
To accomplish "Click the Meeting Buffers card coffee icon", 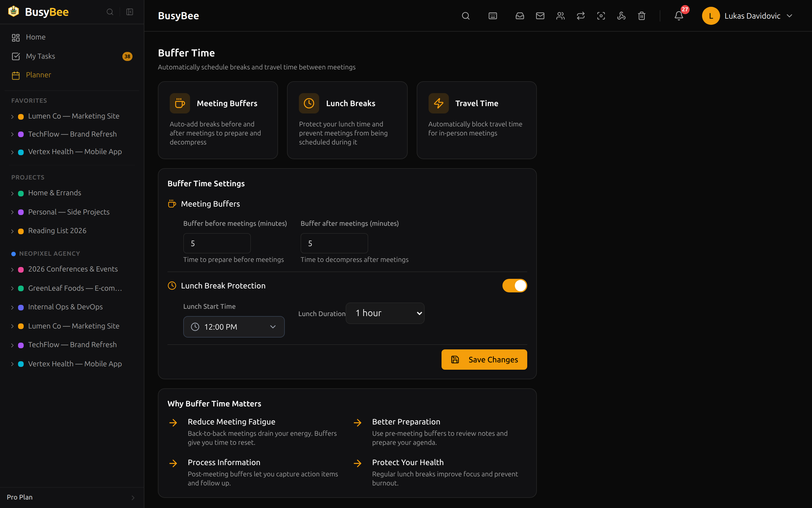I will coord(180,103).
